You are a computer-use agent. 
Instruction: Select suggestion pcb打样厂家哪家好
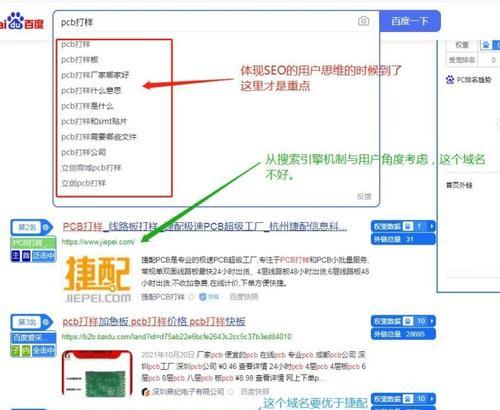click(x=95, y=75)
